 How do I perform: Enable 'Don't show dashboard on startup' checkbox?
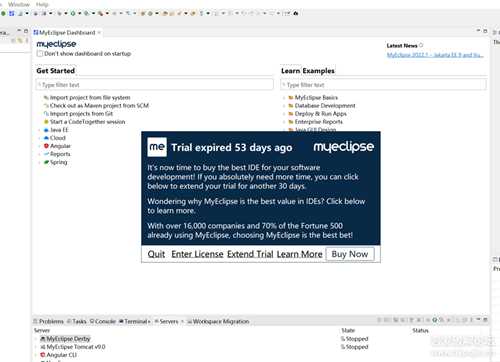pos(40,54)
